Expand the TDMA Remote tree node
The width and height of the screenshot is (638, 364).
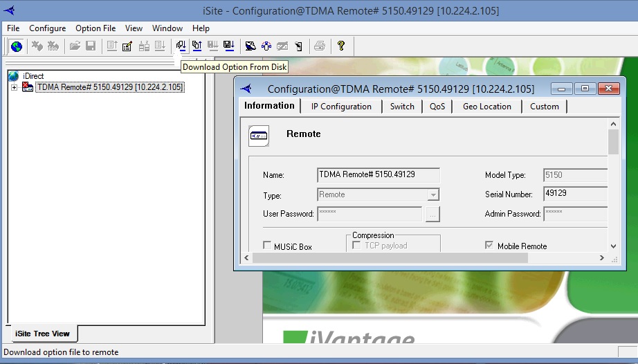coord(15,87)
